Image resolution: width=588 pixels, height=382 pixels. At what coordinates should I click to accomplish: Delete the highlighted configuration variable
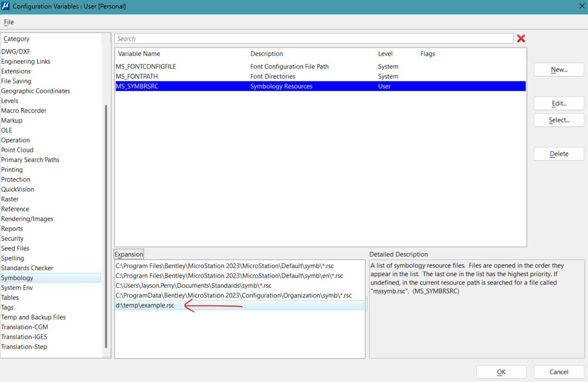point(559,154)
